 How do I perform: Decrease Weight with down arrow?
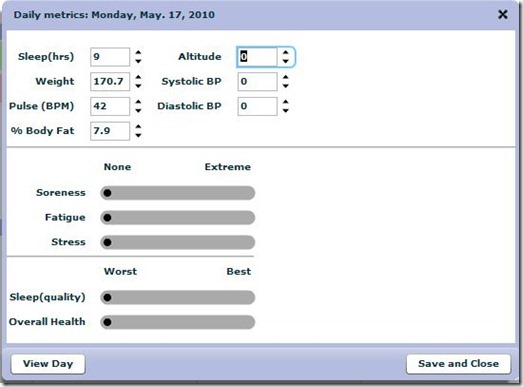pos(138,86)
